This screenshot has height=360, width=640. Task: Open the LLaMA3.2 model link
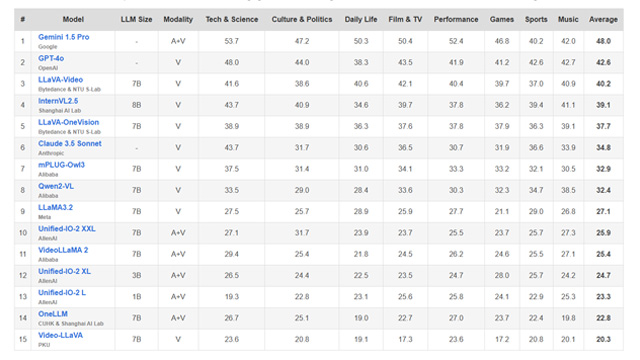(x=56, y=207)
